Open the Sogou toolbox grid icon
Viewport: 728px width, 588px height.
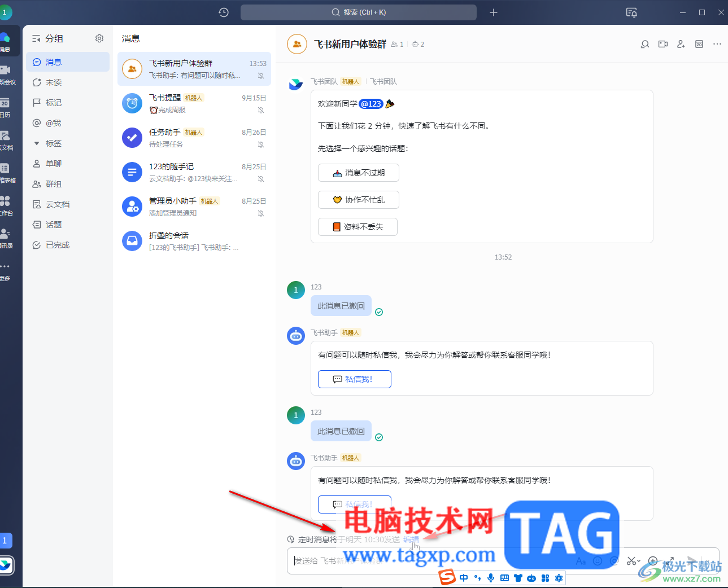pos(545,578)
